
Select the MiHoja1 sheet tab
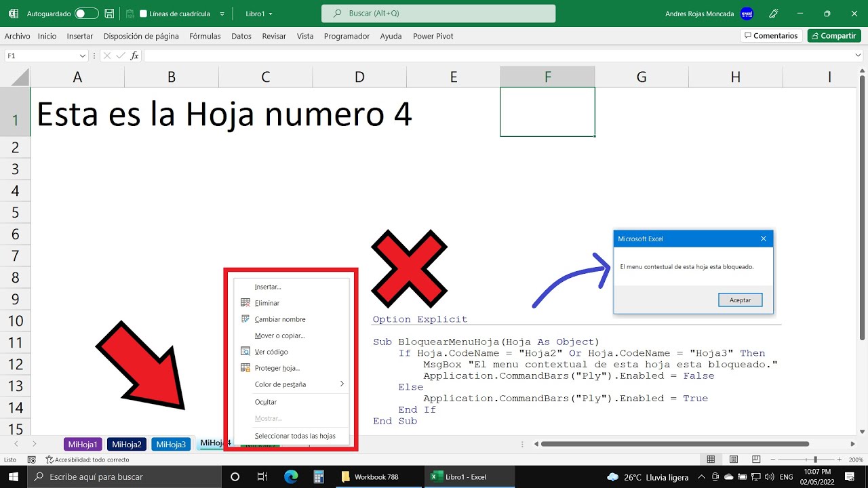pos(83,445)
